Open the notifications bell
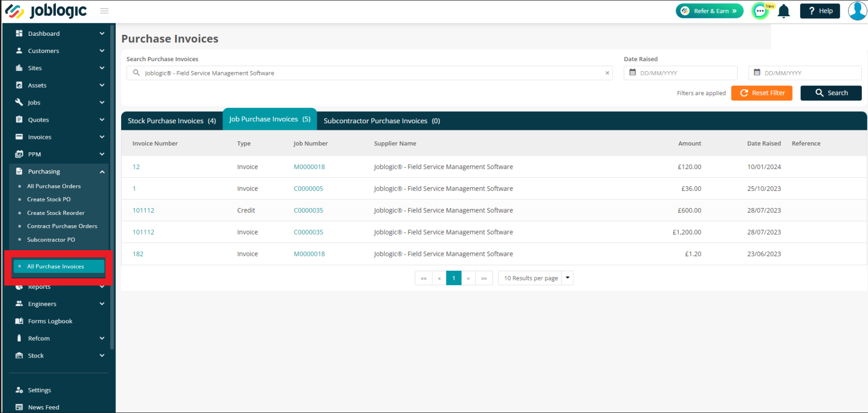Image resolution: width=868 pixels, height=413 pixels. 783,11
